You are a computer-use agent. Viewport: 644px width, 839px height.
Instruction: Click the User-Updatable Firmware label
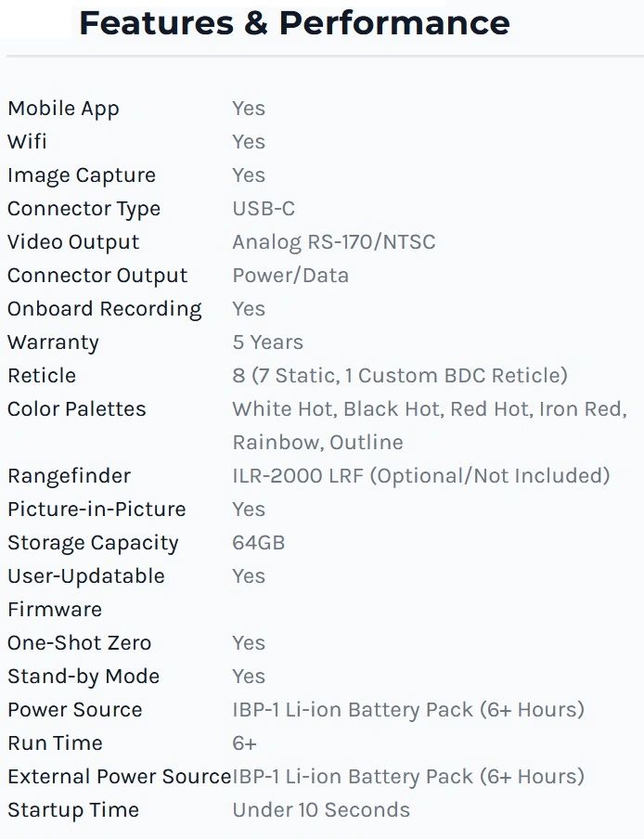pos(86,593)
